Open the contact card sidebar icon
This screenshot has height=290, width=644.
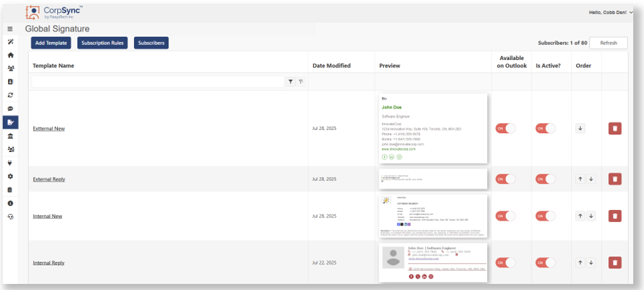(10, 81)
